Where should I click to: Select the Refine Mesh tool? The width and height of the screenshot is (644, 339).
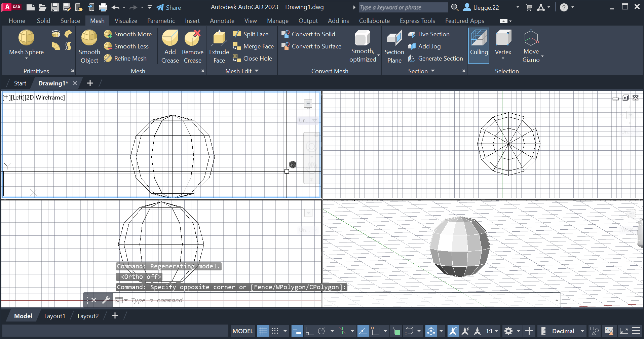[x=125, y=59]
